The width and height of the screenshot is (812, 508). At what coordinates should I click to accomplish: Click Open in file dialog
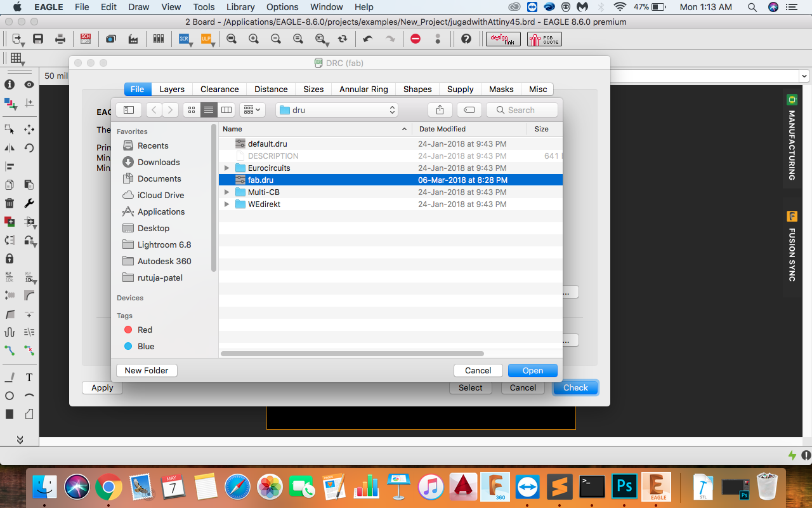[533, 370]
